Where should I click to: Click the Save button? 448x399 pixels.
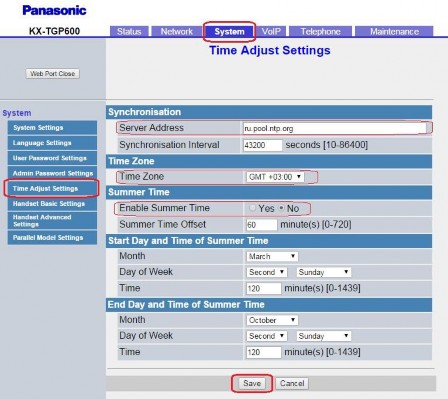click(252, 383)
